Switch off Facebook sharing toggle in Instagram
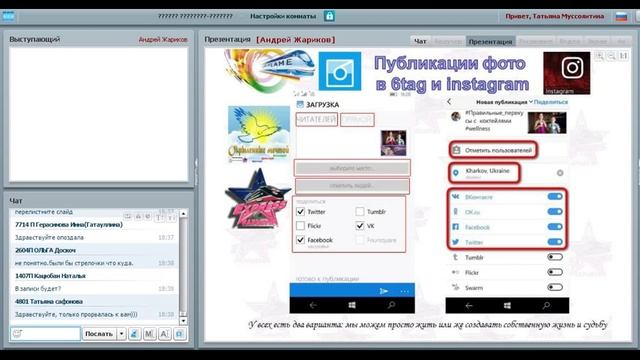The height and width of the screenshot is (360, 640). tap(555, 227)
